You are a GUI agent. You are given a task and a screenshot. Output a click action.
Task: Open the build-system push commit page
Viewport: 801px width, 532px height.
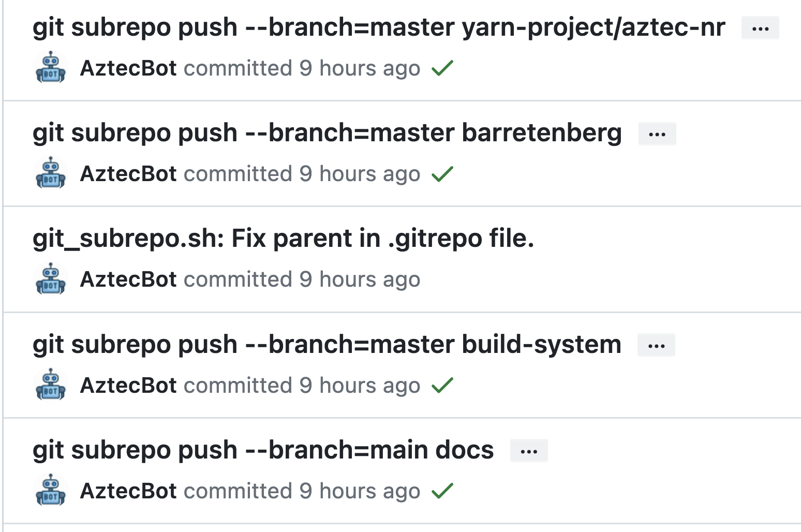click(x=327, y=344)
